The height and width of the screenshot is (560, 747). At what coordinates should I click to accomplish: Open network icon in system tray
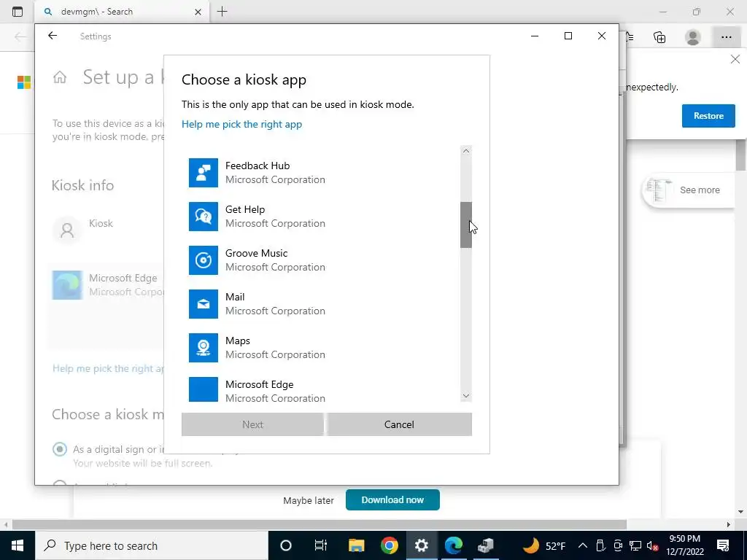click(x=635, y=545)
